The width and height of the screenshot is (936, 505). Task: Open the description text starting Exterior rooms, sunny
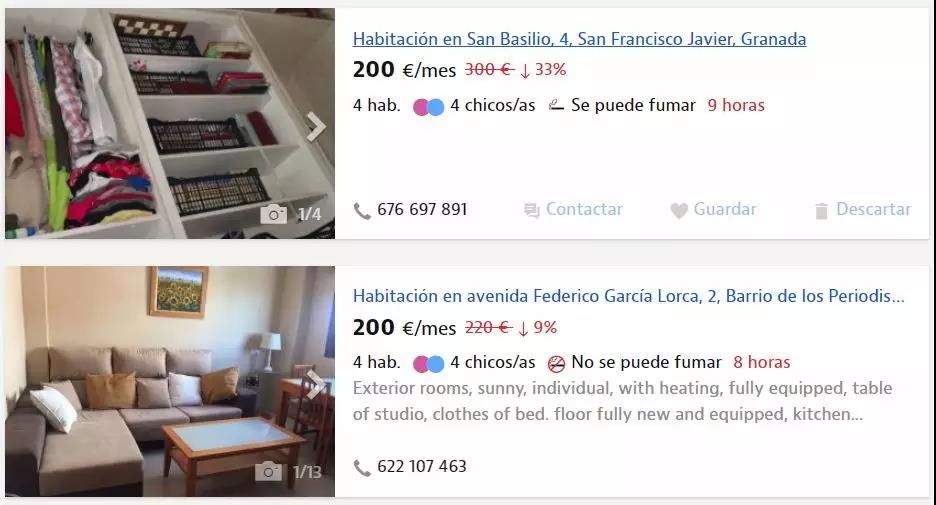click(x=622, y=401)
